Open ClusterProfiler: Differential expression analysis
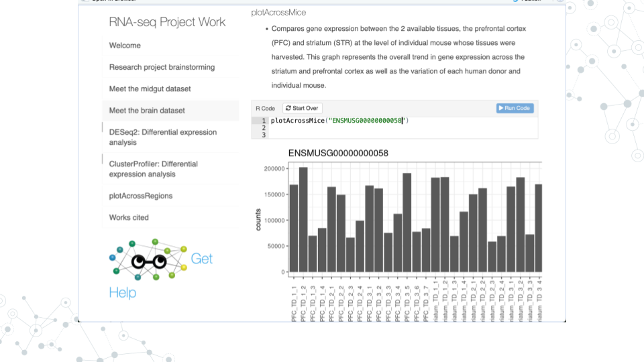 click(154, 169)
